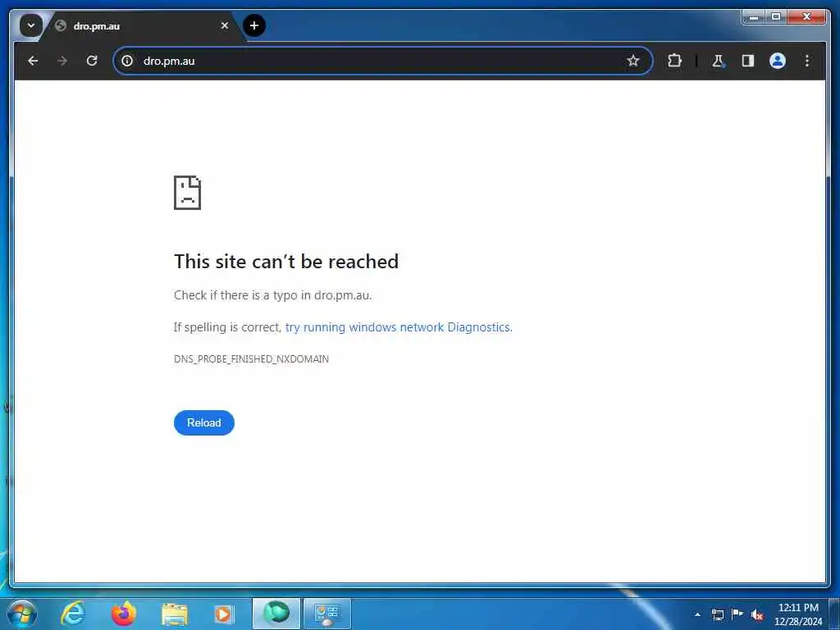Click 'Check if there is a typo' text
This screenshot has height=630, width=840.
(x=272, y=295)
